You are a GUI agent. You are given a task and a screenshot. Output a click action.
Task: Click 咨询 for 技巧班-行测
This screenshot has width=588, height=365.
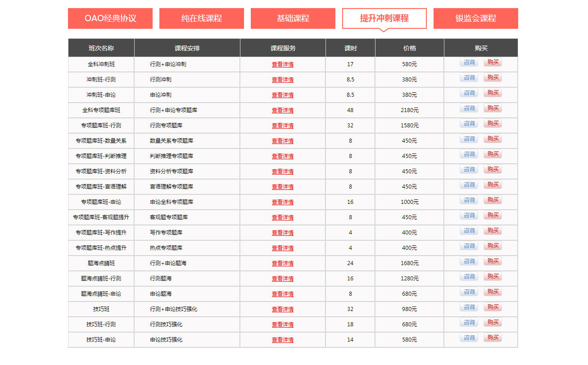469,322
